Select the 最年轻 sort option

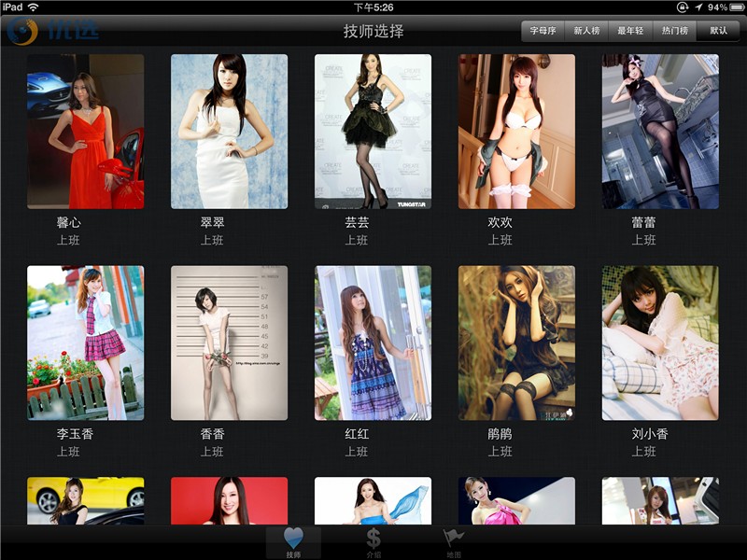[x=630, y=31]
